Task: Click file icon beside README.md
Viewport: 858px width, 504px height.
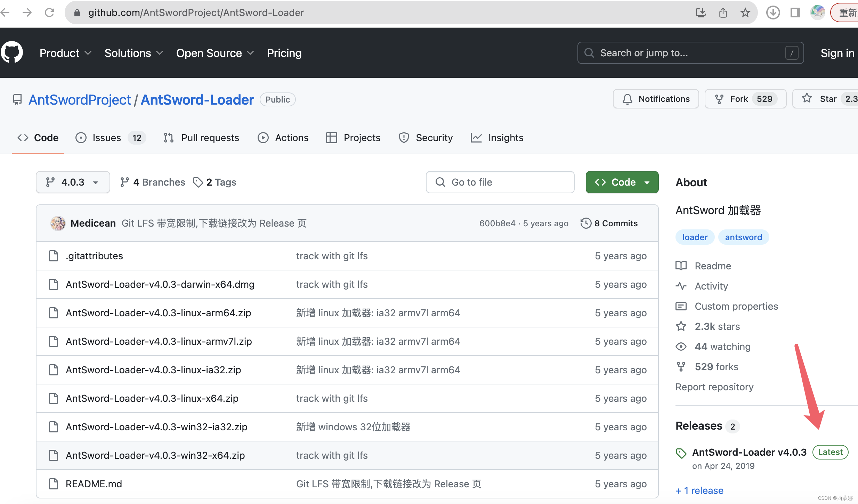Action: [54, 484]
